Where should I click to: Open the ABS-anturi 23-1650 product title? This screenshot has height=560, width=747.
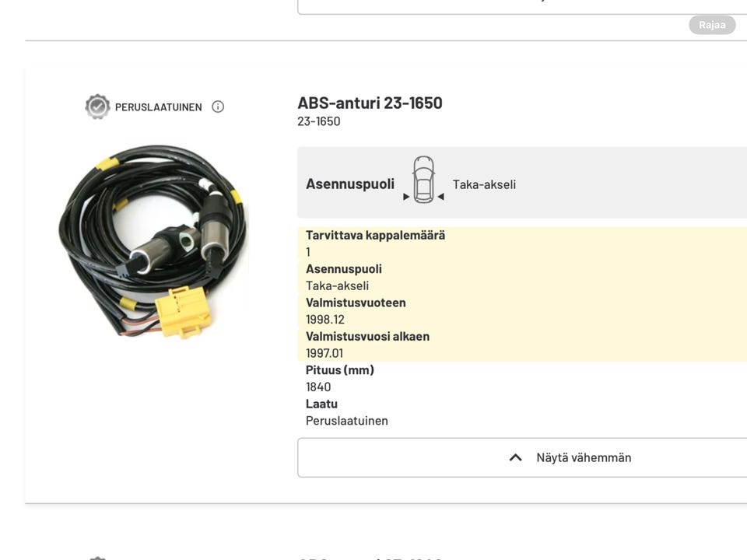370,103
